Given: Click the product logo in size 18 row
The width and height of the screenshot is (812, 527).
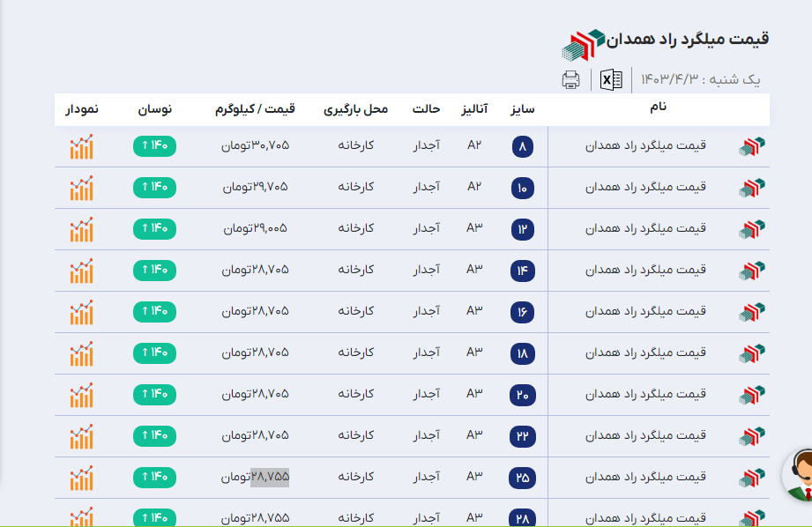Looking at the screenshot, I should [751, 353].
